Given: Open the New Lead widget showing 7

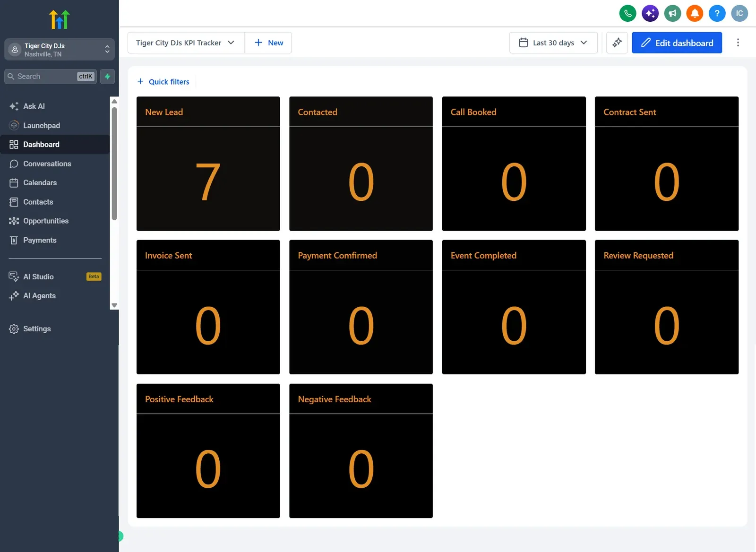Looking at the screenshot, I should (208, 164).
